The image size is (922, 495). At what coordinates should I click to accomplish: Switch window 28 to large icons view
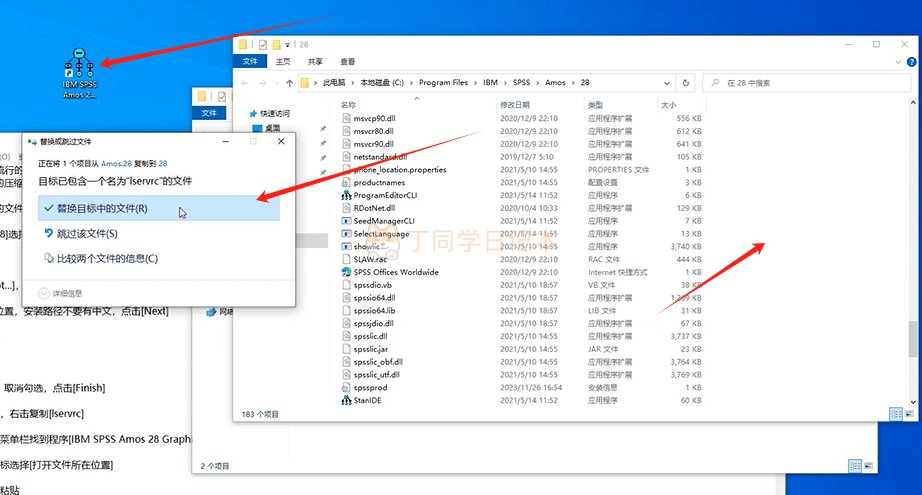910,414
